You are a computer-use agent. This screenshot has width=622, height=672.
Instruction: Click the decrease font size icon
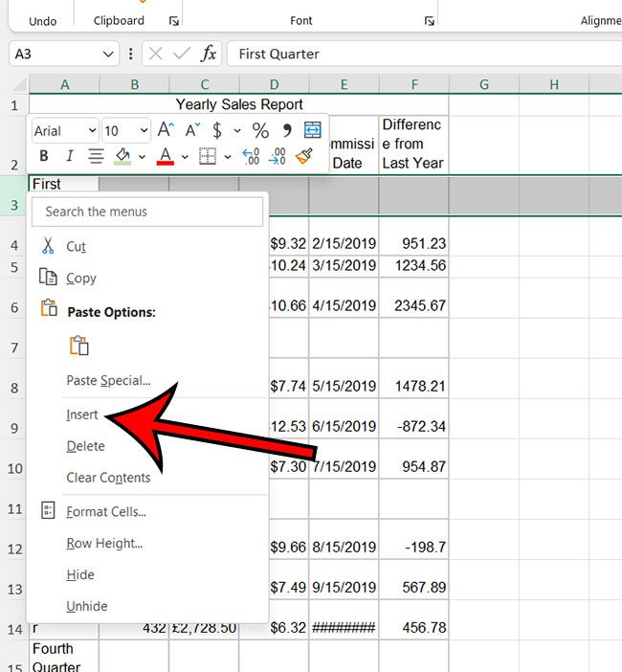[191, 130]
